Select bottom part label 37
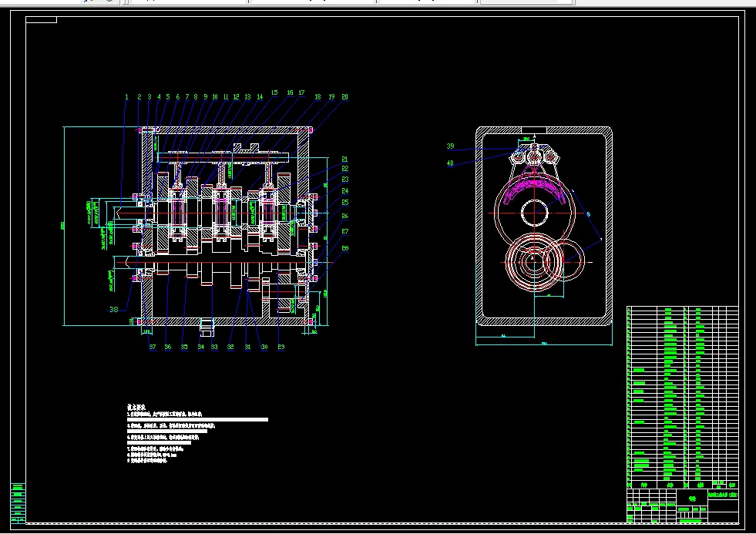Viewport: 756px width, 534px height. click(153, 347)
